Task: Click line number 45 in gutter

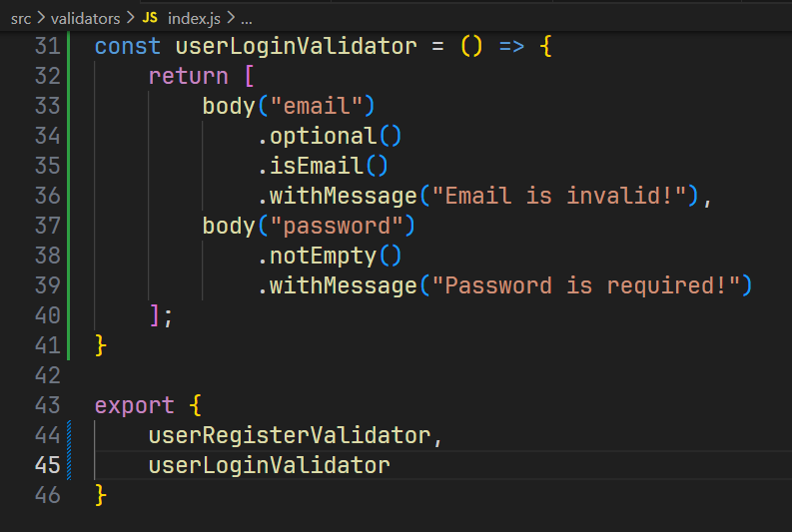Action: 48,465
